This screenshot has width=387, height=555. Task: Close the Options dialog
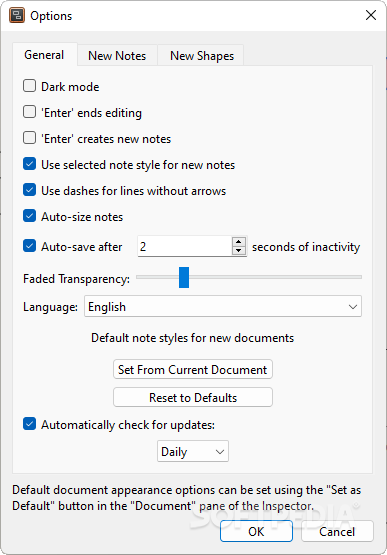pyautogui.click(x=371, y=15)
